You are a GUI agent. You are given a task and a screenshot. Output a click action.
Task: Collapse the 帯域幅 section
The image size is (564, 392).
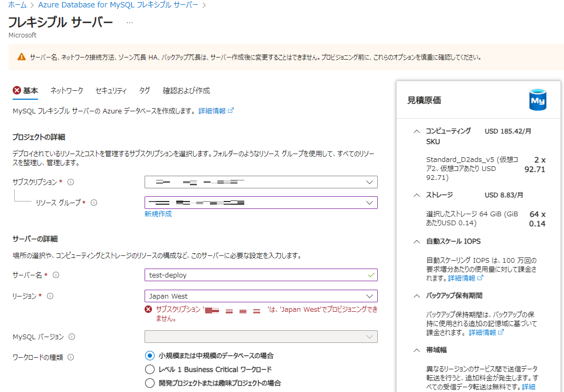416,350
